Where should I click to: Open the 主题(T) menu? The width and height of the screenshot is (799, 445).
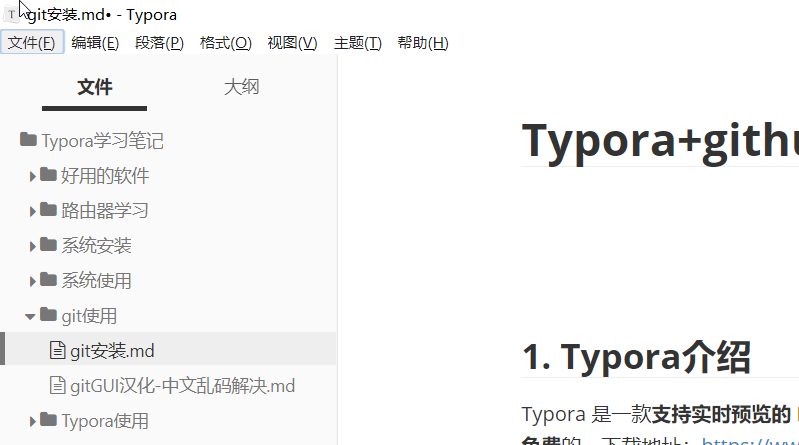click(x=358, y=42)
